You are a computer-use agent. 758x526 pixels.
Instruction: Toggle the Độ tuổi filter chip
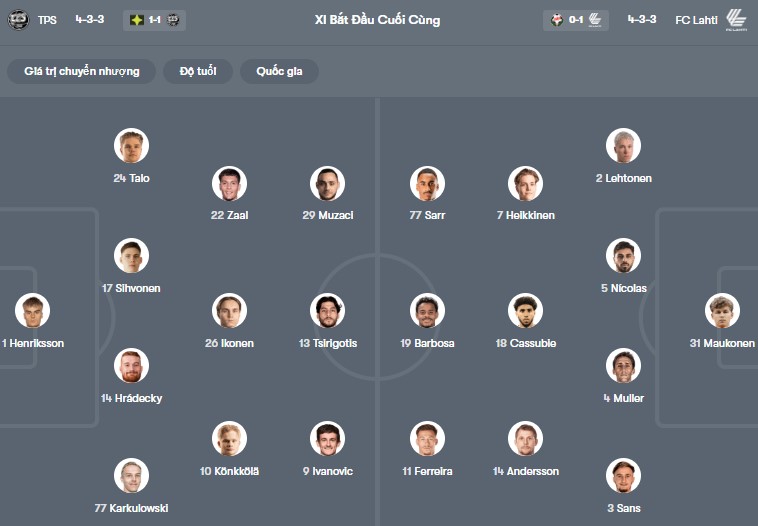point(199,72)
